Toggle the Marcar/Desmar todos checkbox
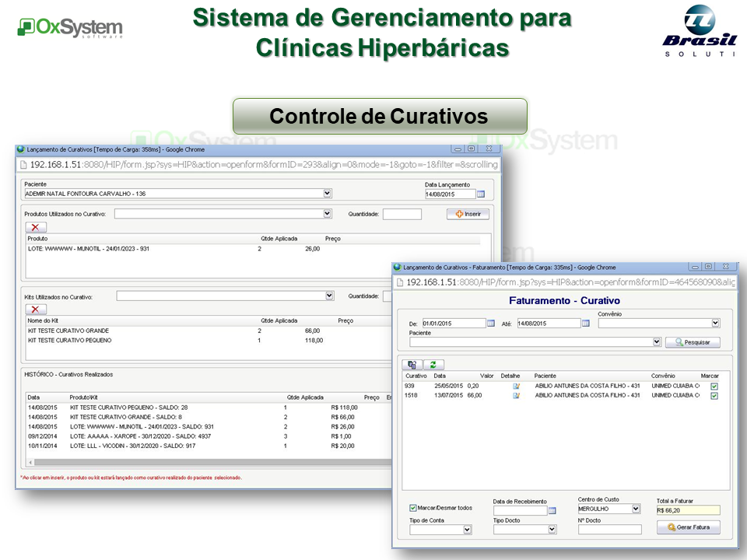This screenshot has width=747, height=560. pos(414,508)
